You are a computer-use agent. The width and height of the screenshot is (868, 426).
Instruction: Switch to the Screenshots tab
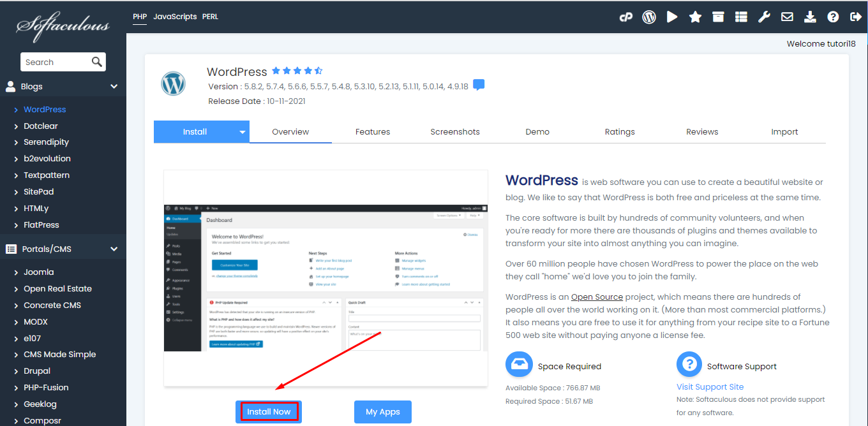pos(455,132)
